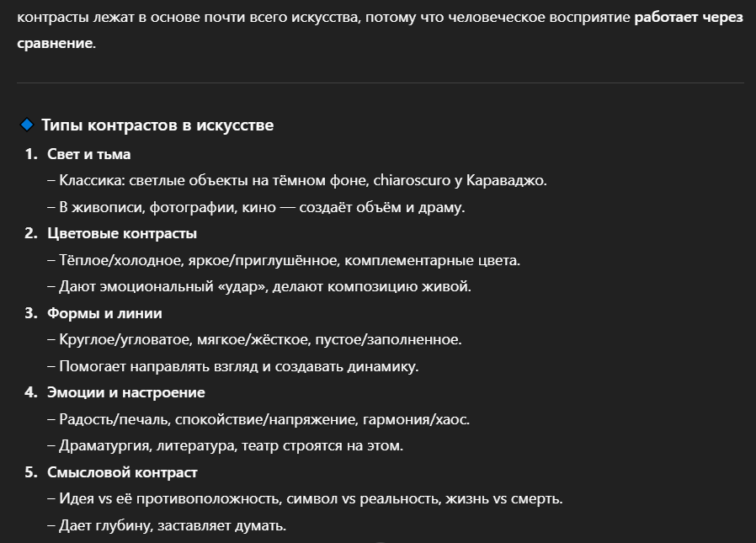Select list item "Эмоции и настроение"
The height and width of the screenshot is (543, 756).
(x=125, y=392)
